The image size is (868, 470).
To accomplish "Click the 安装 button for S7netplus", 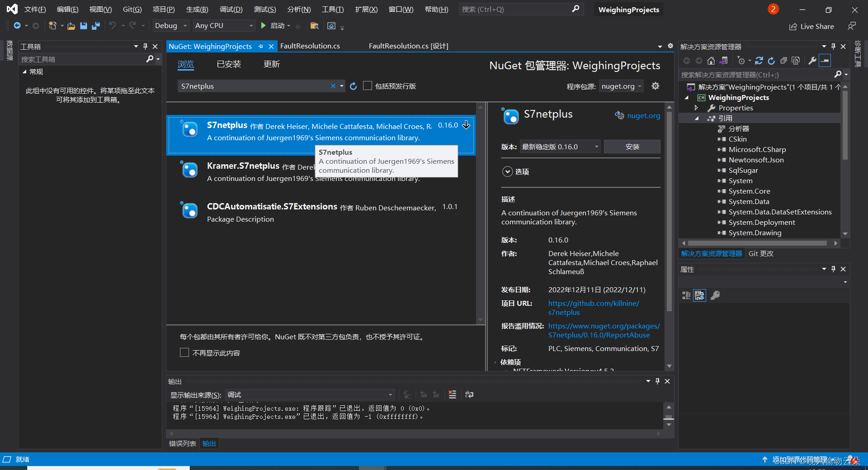I will (632, 146).
